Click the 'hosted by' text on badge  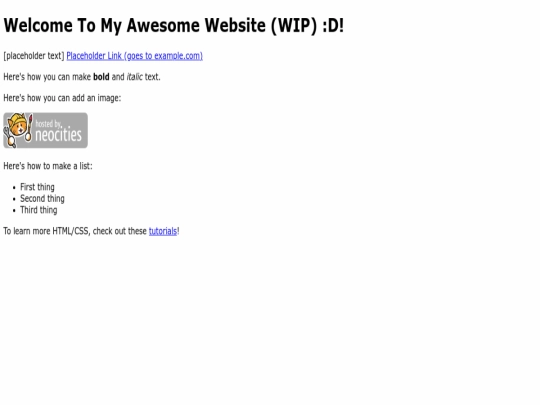coord(48,124)
